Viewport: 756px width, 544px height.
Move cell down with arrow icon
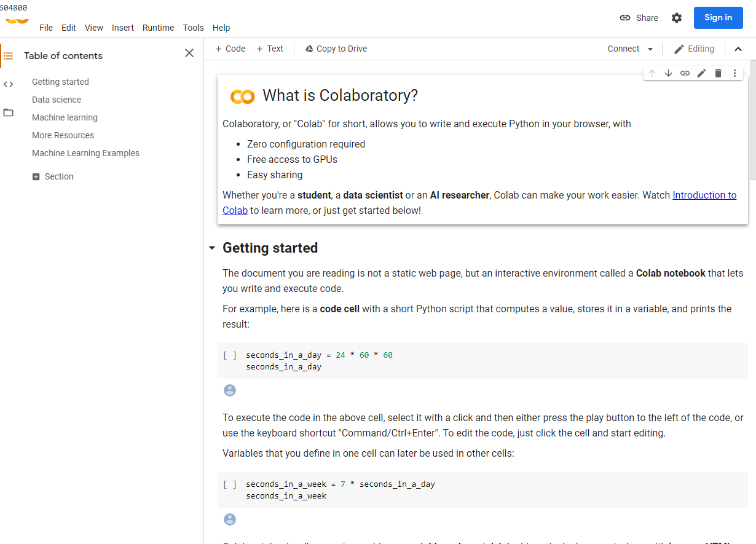coord(669,73)
